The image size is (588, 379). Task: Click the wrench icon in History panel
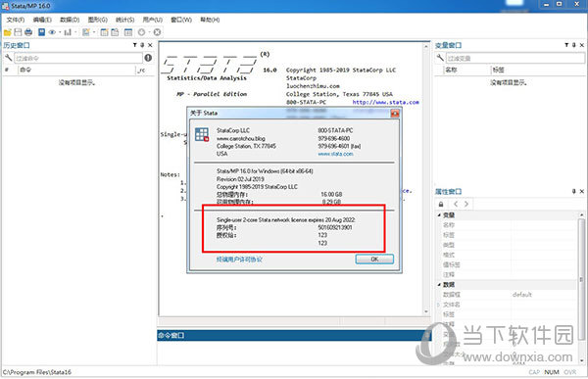pyautogui.click(x=8, y=58)
